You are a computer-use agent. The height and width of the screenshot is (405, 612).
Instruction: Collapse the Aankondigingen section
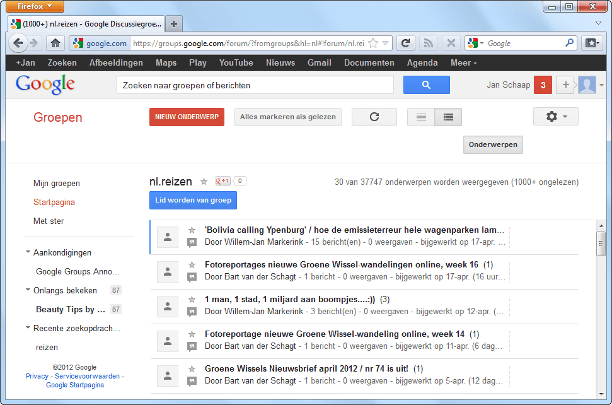[x=28, y=252]
